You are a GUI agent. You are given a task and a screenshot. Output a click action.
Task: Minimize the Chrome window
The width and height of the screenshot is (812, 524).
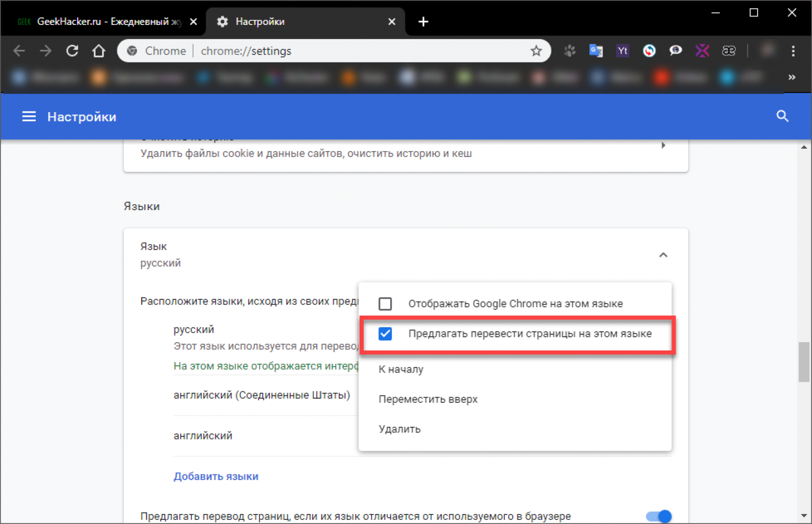pos(716,13)
